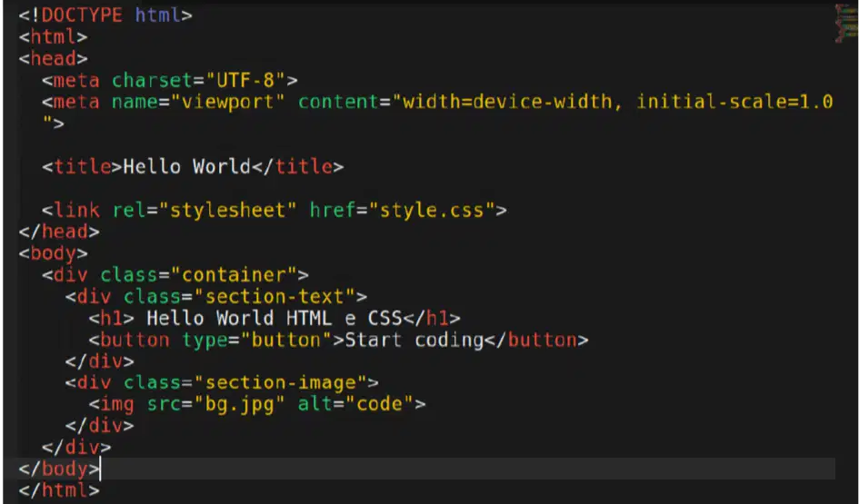Click the div class="section-image" line
The image size is (859, 504).
coord(222,382)
